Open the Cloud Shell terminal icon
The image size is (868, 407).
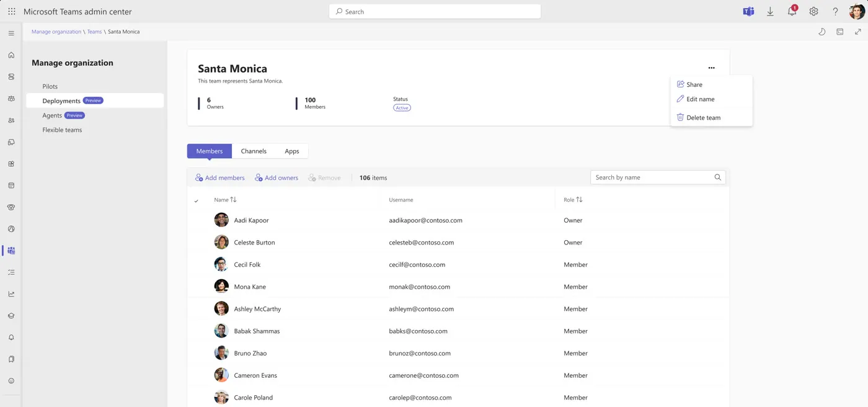pyautogui.click(x=840, y=32)
